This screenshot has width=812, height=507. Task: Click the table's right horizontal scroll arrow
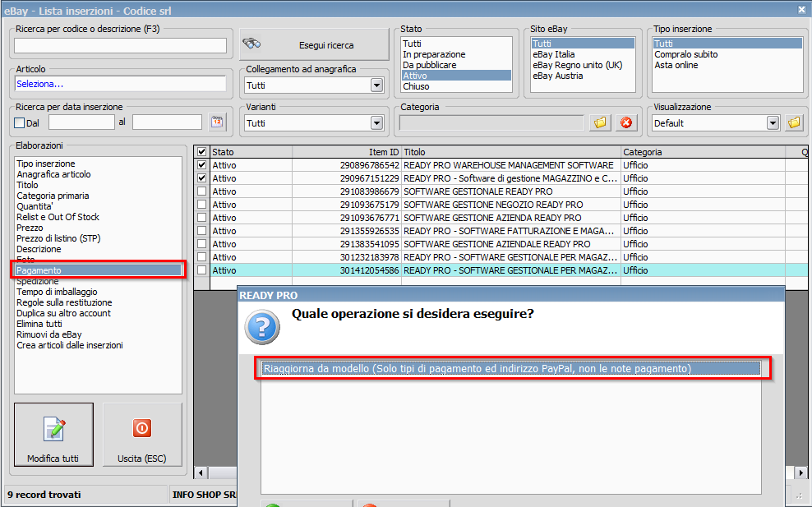point(801,472)
